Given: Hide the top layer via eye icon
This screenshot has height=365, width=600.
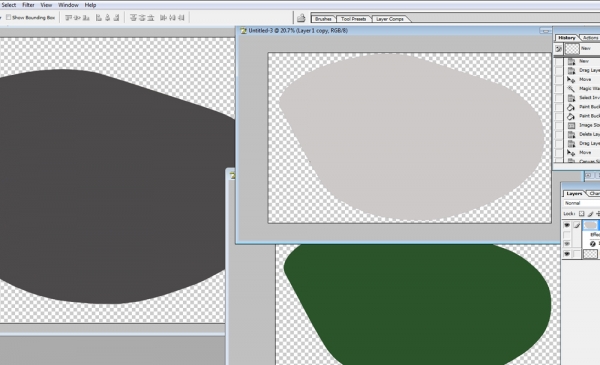Looking at the screenshot, I should [x=567, y=225].
